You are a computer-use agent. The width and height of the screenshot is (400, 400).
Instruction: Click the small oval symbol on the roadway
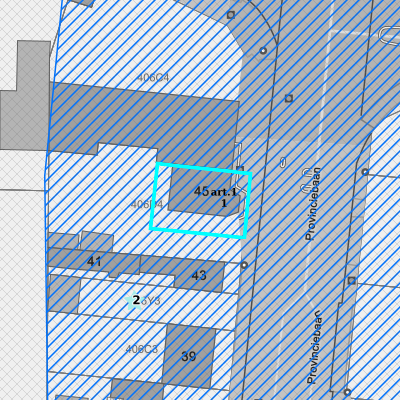click(283, 163)
